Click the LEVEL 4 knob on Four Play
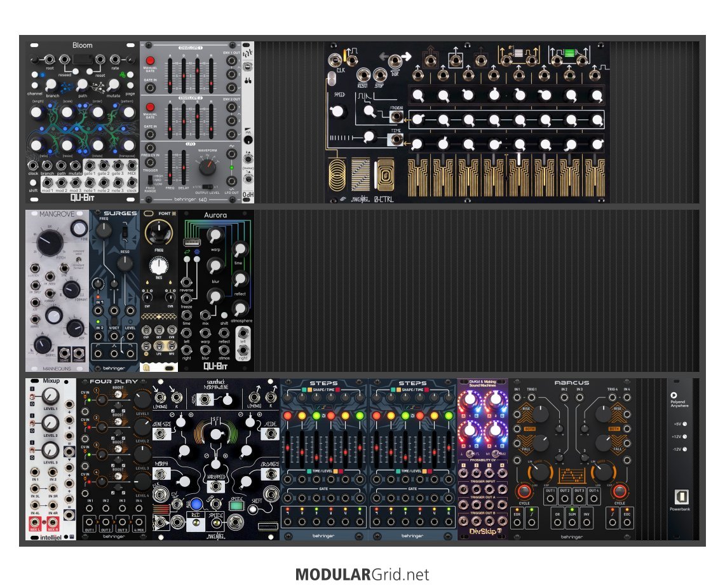Screen dimensions: 725x588 (x=142, y=482)
